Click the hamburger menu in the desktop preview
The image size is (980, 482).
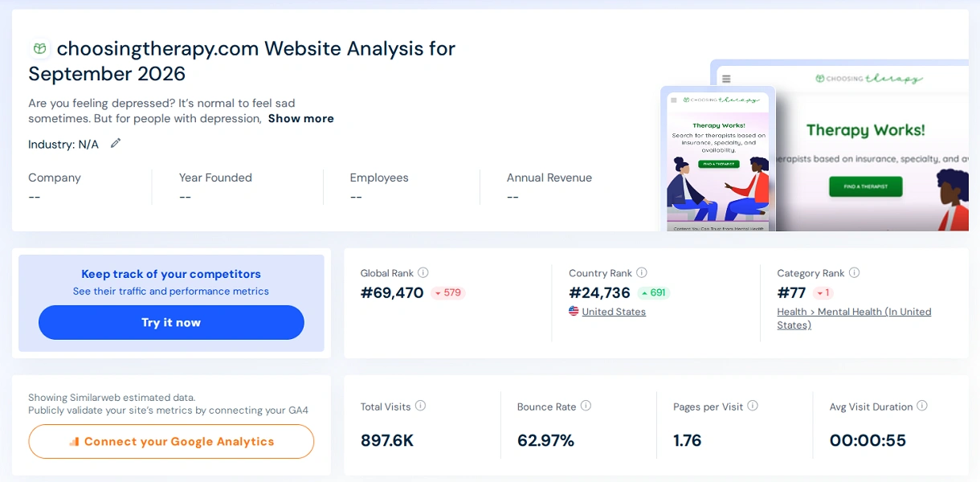(726, 79)
